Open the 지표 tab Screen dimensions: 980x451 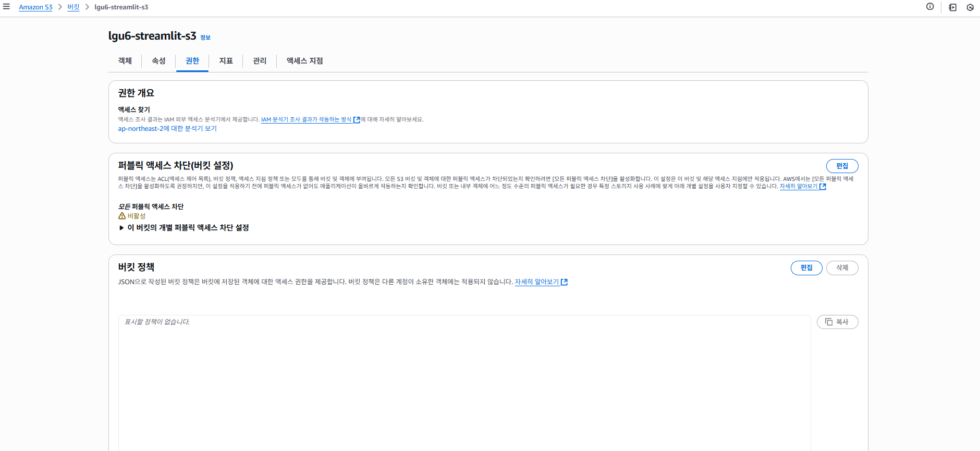coord(226,61)
